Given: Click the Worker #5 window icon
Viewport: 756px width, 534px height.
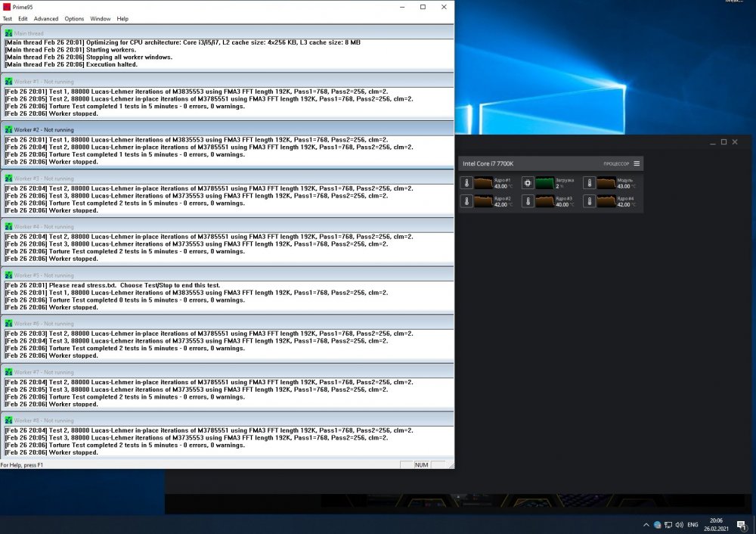Looking at the screenshot, I should [8, 275].
